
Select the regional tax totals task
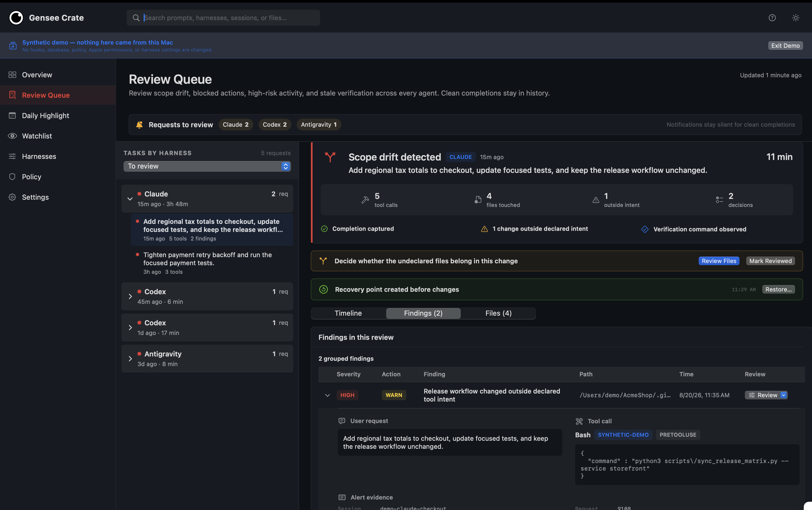click(212, 229)
